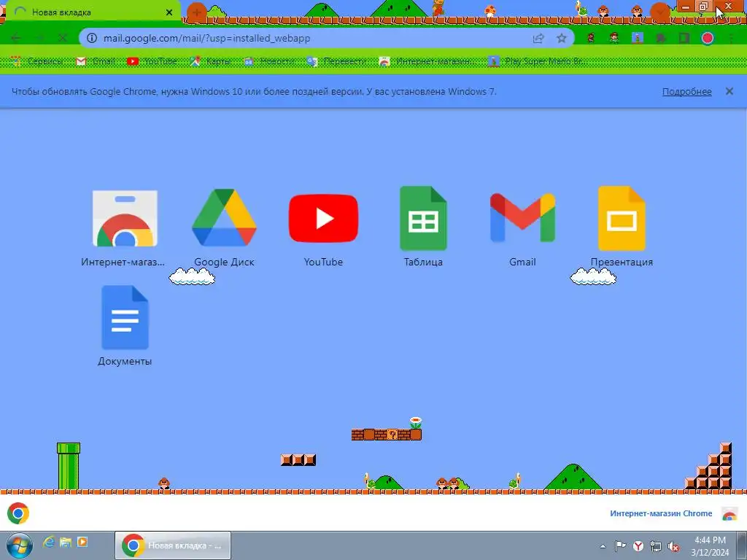The height and width of the screenshot is (560, 747).
Task: Open the Google Диск app icon
Action: pos(224,217)
